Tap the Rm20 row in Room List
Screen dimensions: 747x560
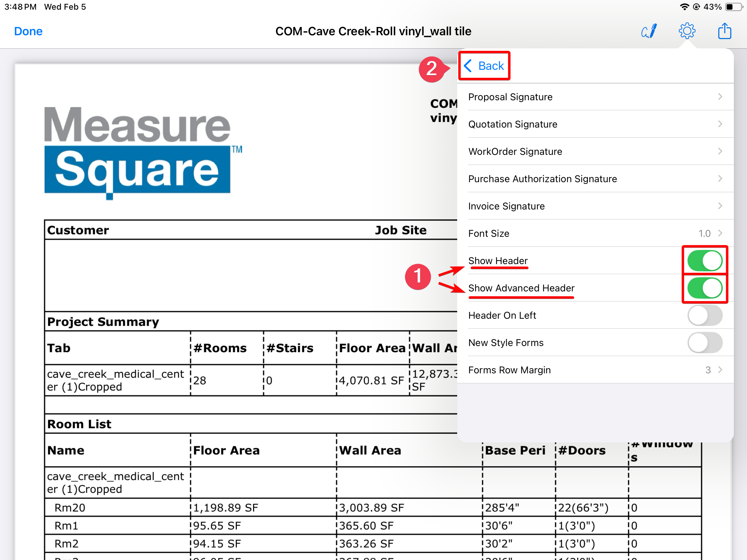point(70,507)
